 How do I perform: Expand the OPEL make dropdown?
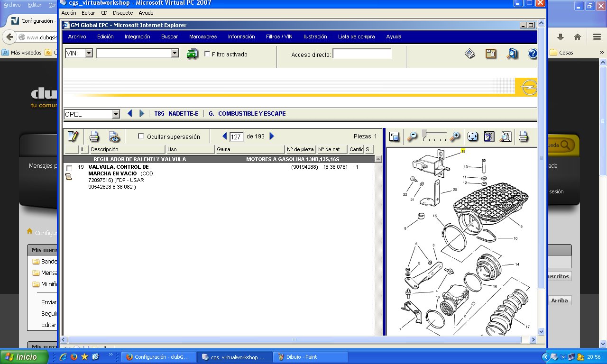(116, 114)
